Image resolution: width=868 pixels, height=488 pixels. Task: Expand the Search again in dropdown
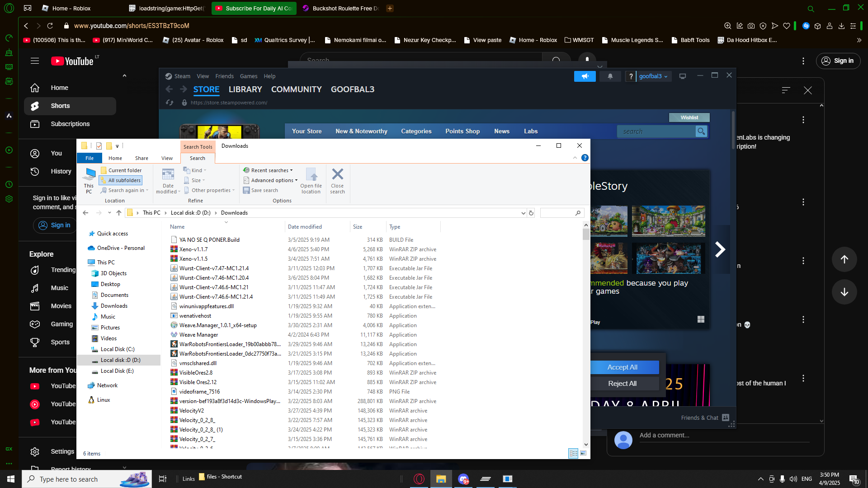[124, 190]
